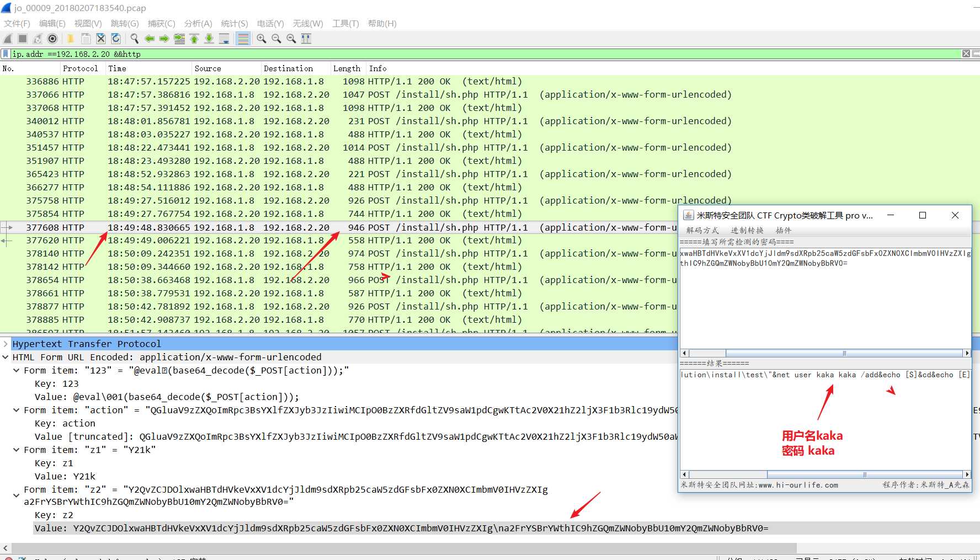Start capturing packets with shark fin icon
The image size is (980, 560).
click(8, 39)
